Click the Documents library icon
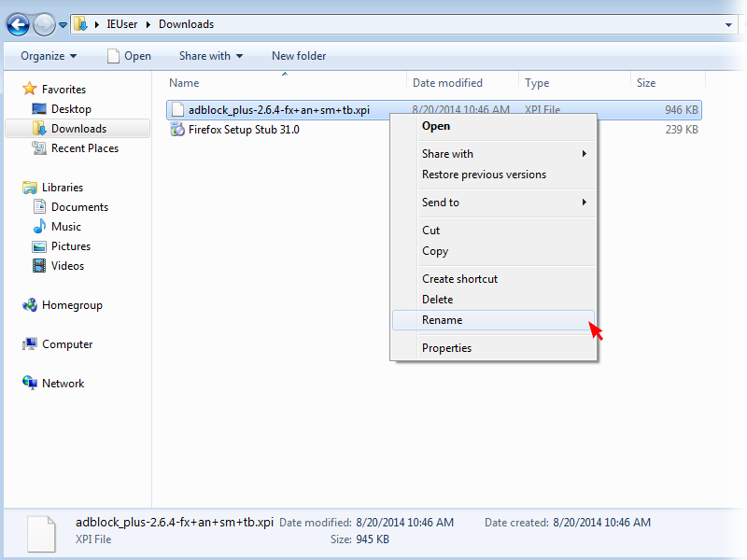The image size is (747, 560). [39, 206]
